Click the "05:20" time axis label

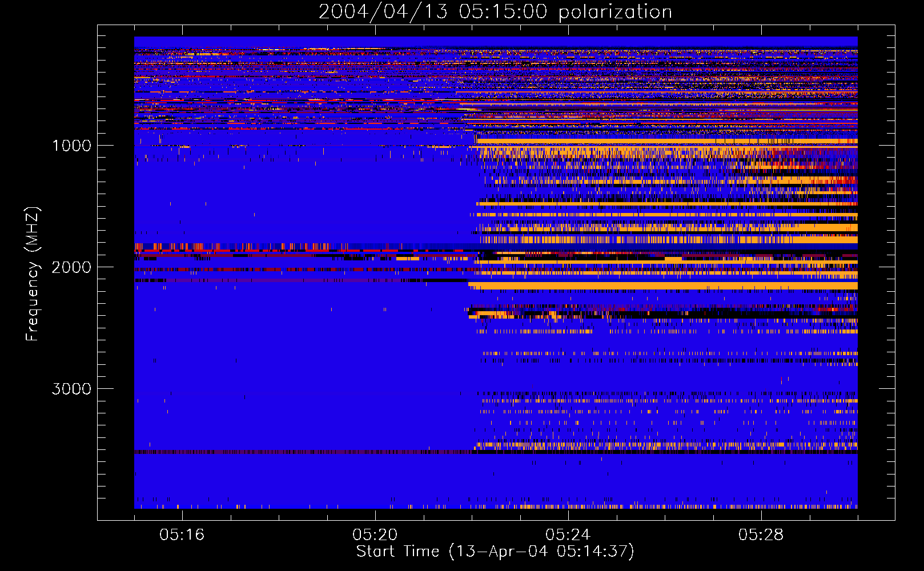tap(375, 534)
